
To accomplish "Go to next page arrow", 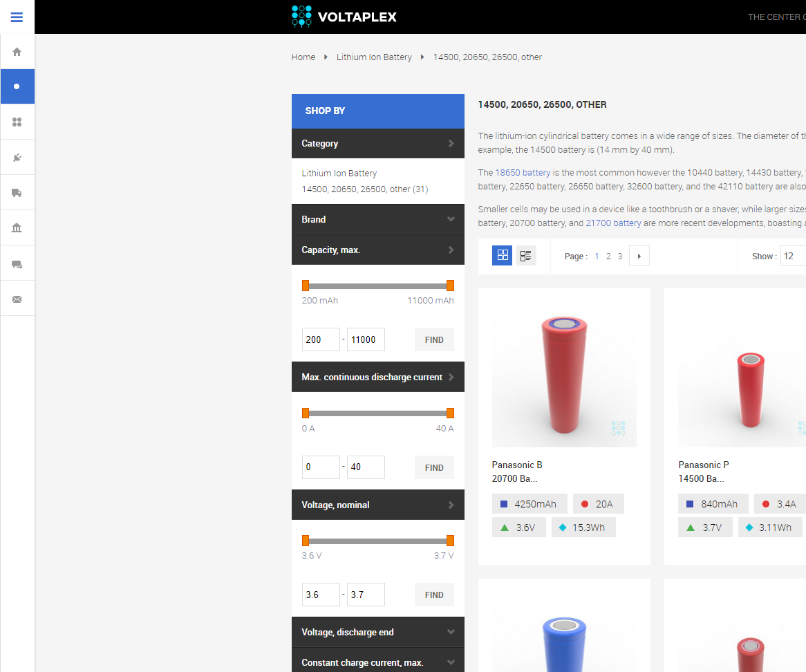I will [639, 256].
